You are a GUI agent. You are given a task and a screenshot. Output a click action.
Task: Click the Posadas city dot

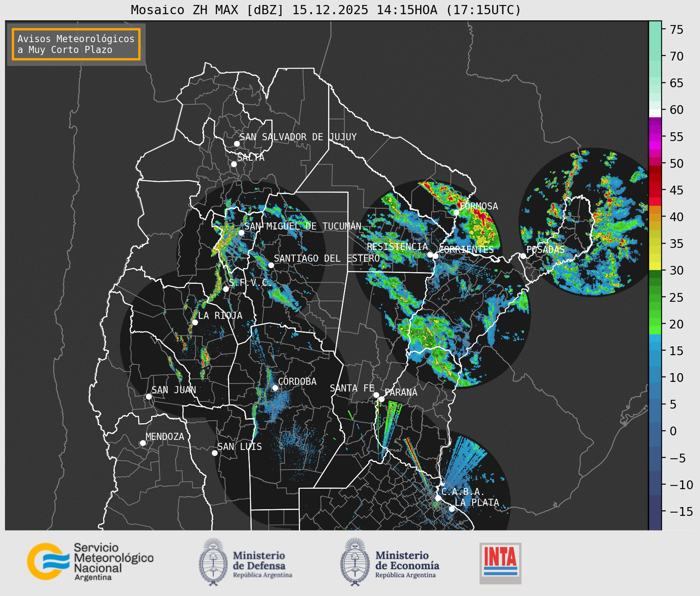[x=523, y=256]
